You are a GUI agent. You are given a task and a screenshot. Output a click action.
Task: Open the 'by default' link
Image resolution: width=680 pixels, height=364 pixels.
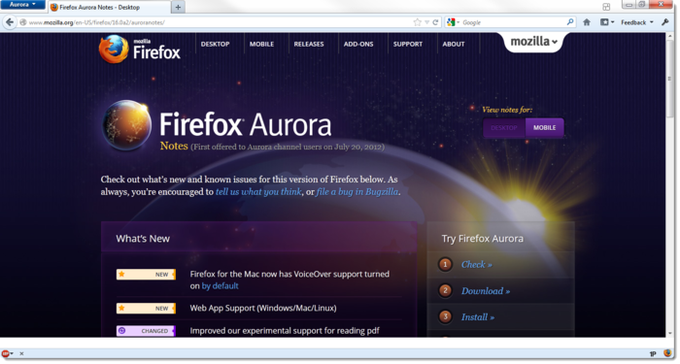pos(220,286)
